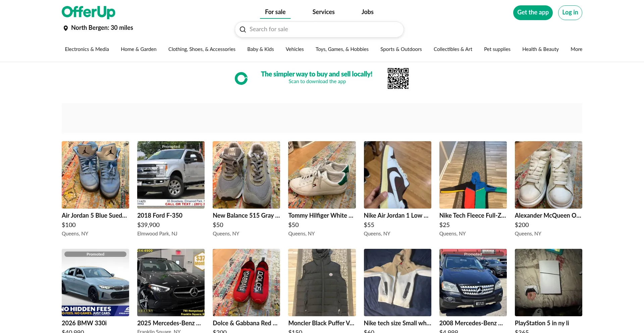The height and width of the screenshot is (333, 644).
Task: Click '2008 Mercedes-Benz ...' listing title
Action: pyautogui.click(x=471, y=323)
